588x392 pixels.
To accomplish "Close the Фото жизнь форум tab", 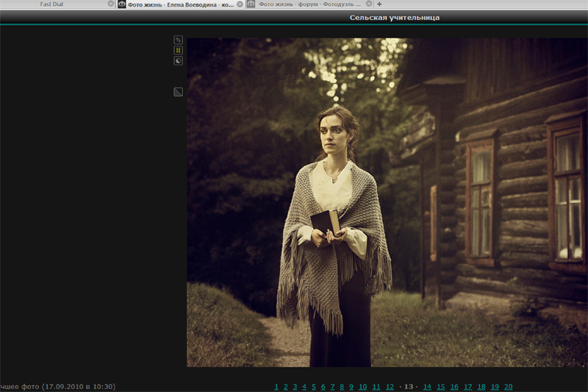I will click(x=369, y=4).
